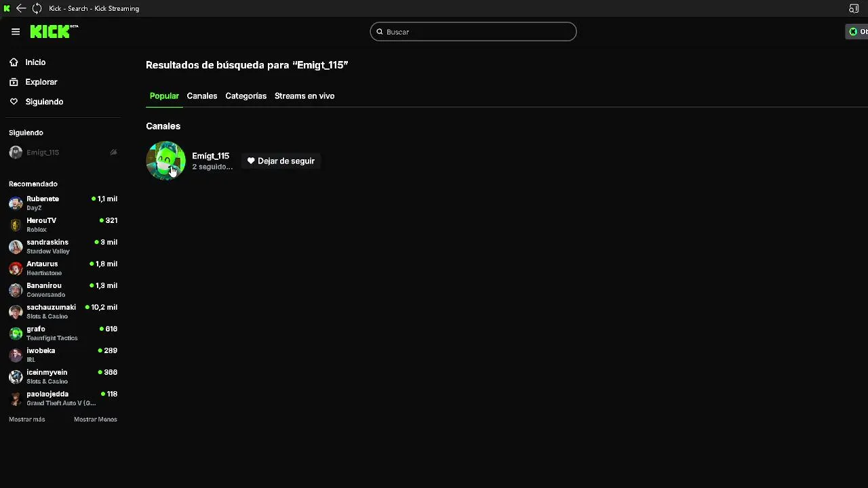
Task: Click Antaurus avatar icon
Action: (x=16, y=268)
